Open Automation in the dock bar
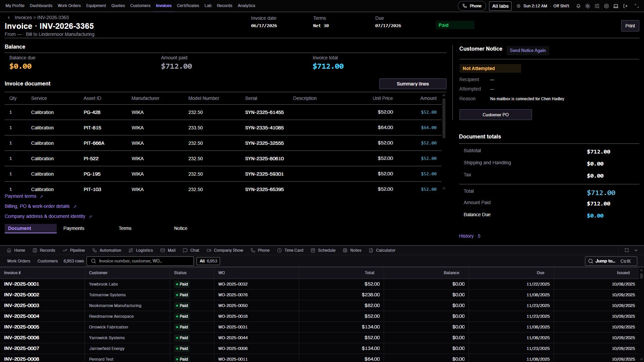 click(x=107, y=250)
